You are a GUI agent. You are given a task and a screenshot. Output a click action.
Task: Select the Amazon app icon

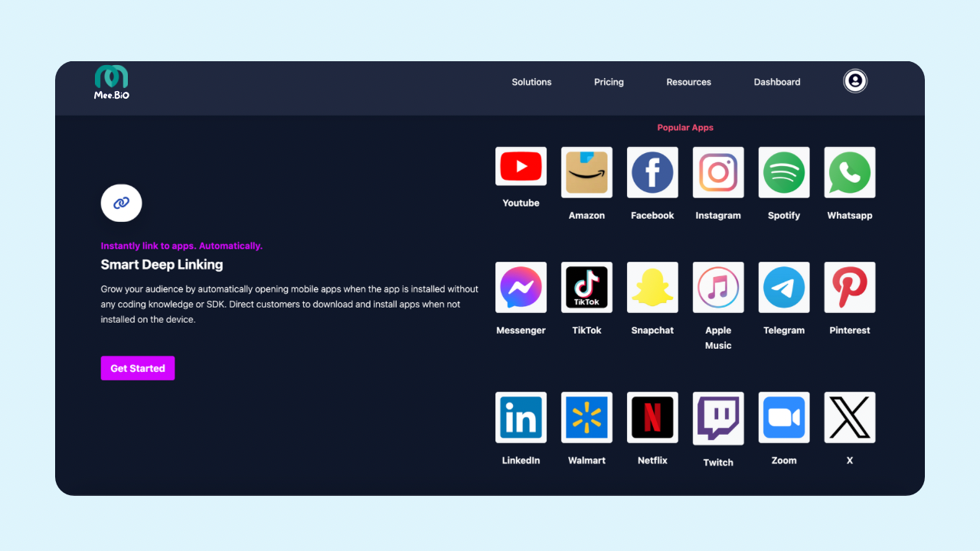click(586, 172)
